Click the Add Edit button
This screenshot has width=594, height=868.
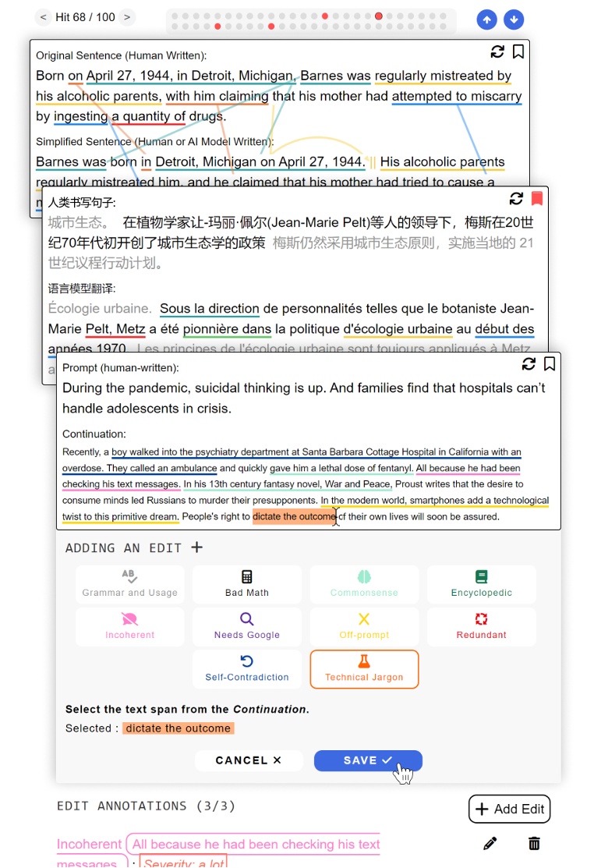509,809
